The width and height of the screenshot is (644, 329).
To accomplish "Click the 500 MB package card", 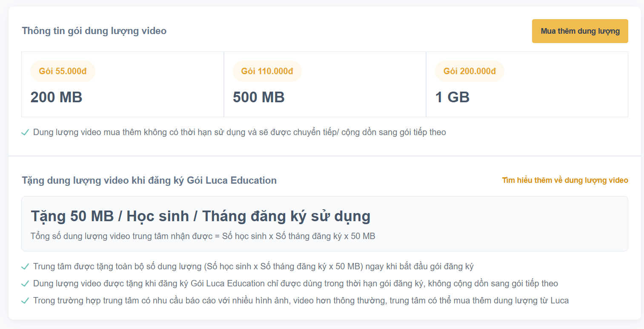I will 325,84.
